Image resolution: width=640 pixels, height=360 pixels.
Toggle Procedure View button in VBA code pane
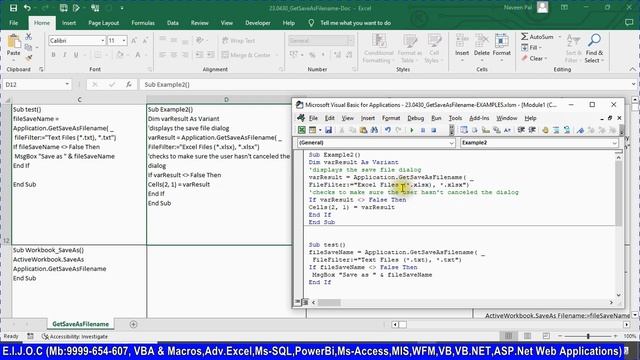click(298, 302)
